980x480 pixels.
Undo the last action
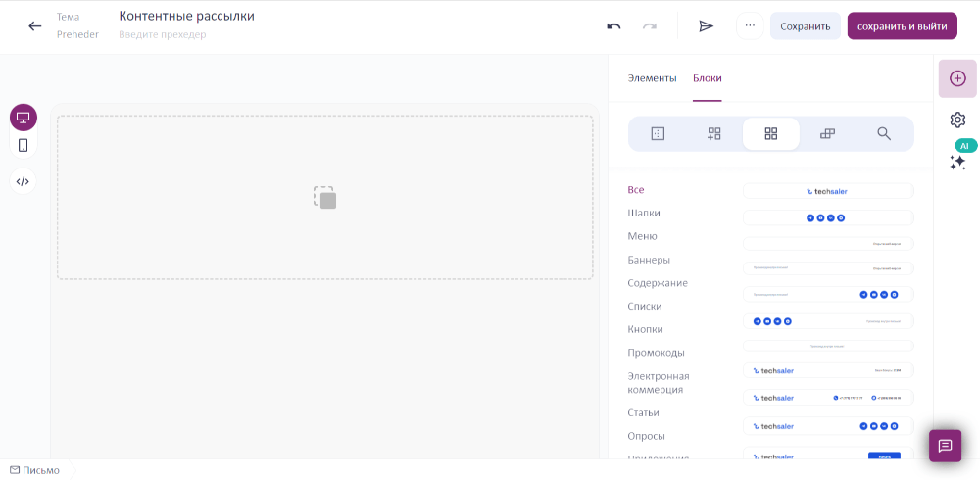point(613,26)
